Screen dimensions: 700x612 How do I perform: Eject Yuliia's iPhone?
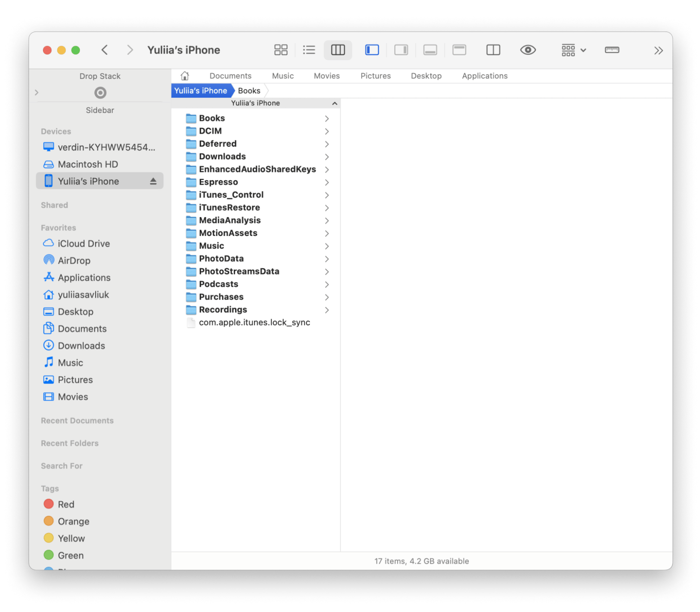point(153,181)
